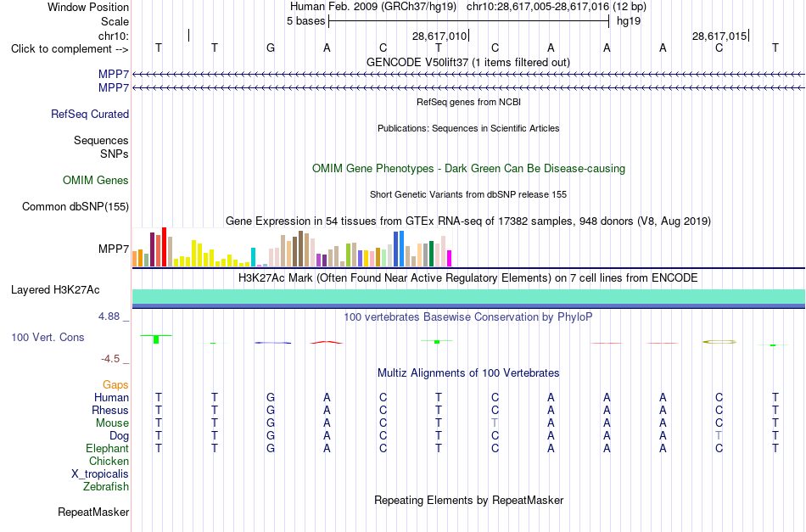Click the MPP7 label beside the GTEx chart
Viewport: 806px width, 532px height.
pyautogui.click(x=114, y=249)
